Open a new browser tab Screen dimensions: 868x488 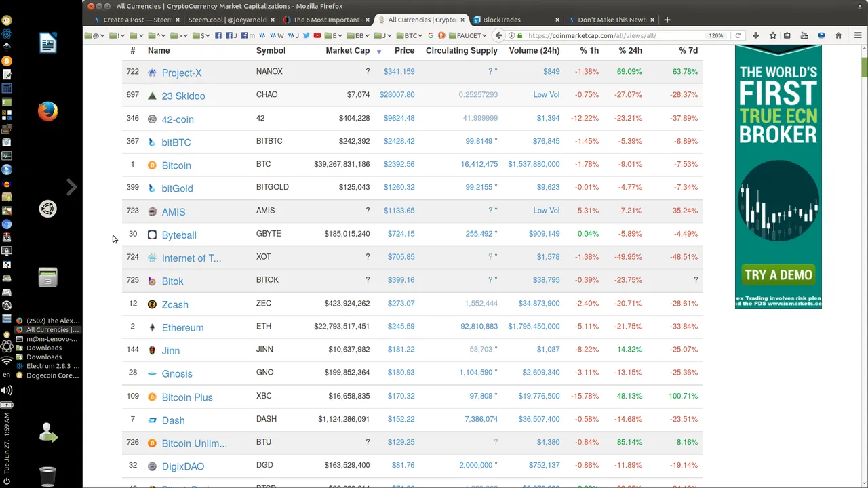click(x=667, y=20)
